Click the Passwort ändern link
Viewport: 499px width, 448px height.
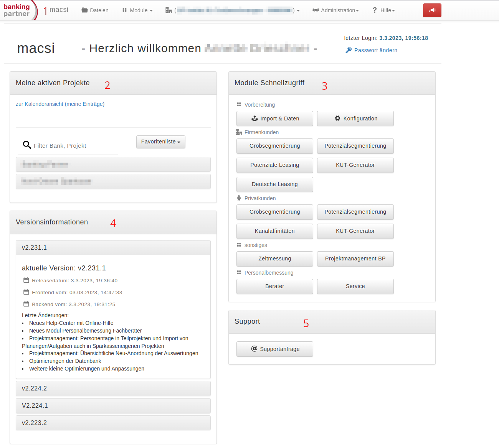(x=376, y=50)
